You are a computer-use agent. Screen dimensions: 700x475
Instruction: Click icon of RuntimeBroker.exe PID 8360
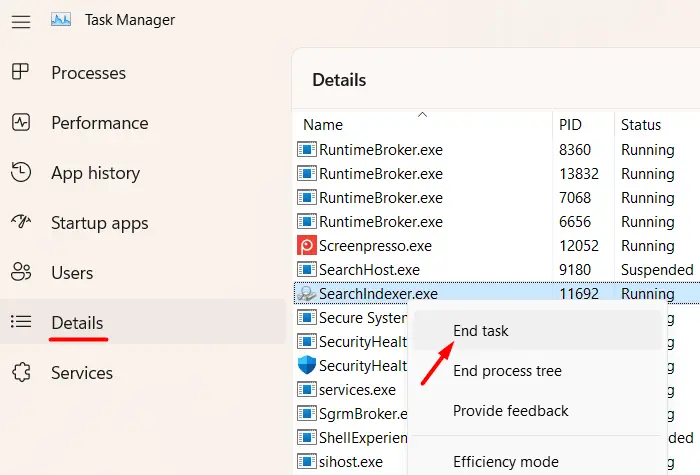click(307, 150)
